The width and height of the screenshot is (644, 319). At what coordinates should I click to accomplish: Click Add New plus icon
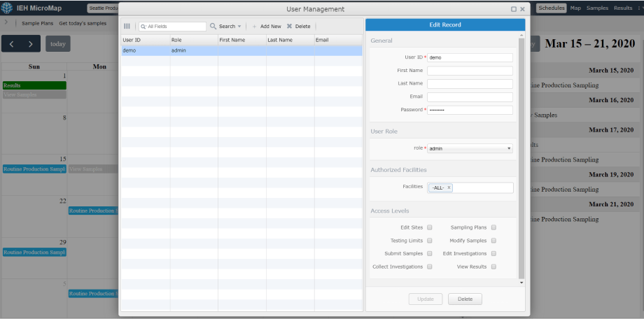click(x=254, y=27)
